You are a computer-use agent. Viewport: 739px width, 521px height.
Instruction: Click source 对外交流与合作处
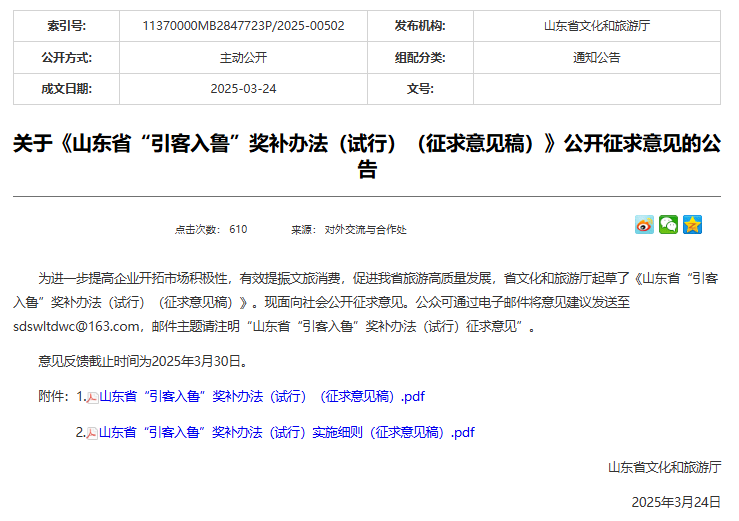tap(365, 230)
